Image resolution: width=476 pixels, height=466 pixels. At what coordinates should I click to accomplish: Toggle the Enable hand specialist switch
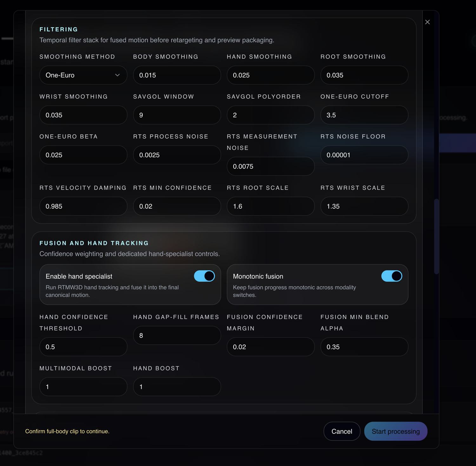point(204,276)
